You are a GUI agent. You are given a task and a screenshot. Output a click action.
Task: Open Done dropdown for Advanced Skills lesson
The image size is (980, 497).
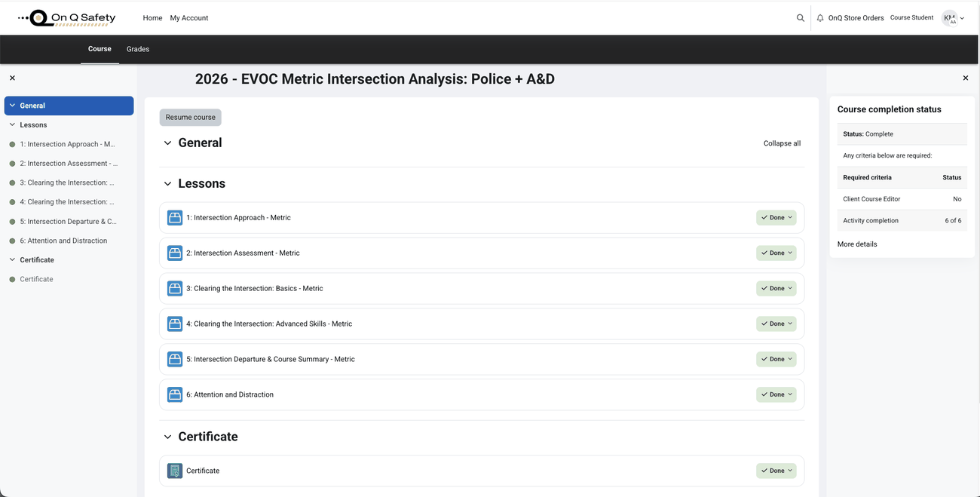tap(776, 324)
